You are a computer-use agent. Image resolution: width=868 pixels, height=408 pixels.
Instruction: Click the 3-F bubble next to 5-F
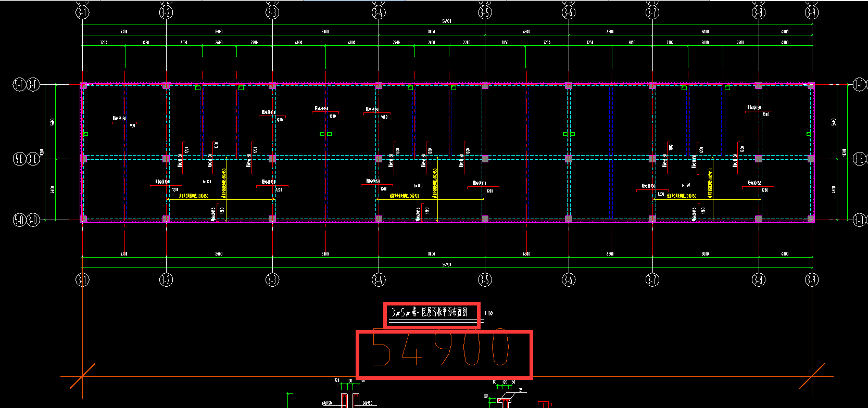(x=33, y=84)
